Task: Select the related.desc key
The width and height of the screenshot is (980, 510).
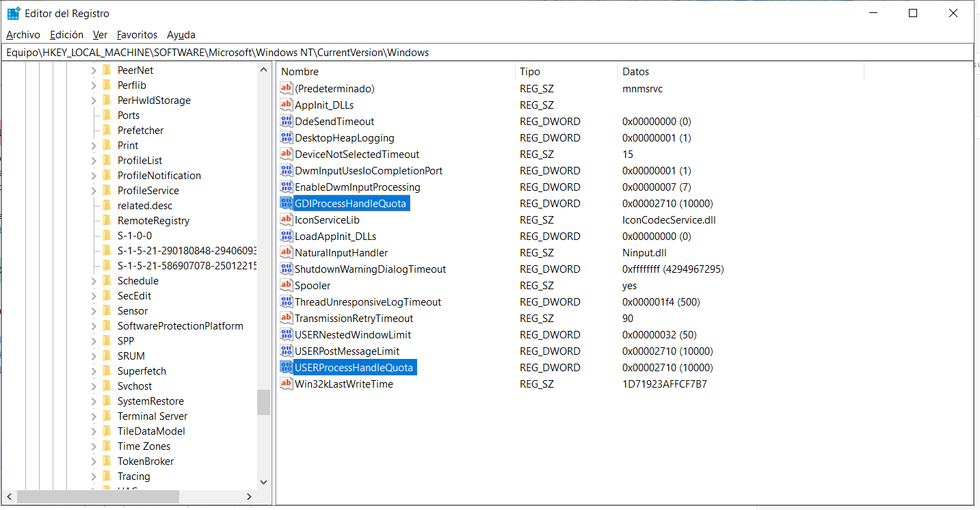Action: tap(145, 205)
